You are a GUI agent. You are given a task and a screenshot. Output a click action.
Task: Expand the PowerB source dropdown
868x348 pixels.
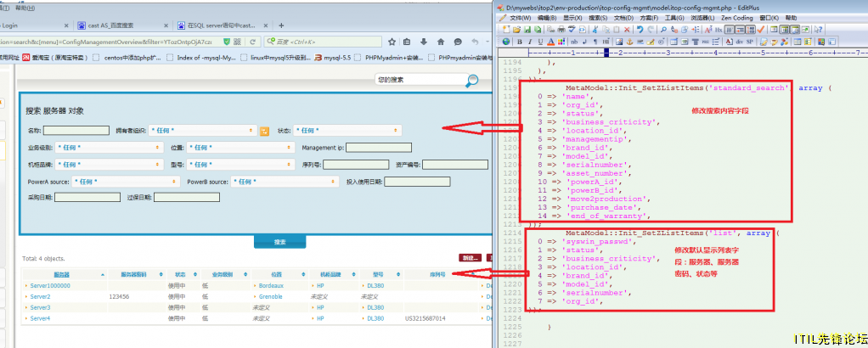(285, 182)
